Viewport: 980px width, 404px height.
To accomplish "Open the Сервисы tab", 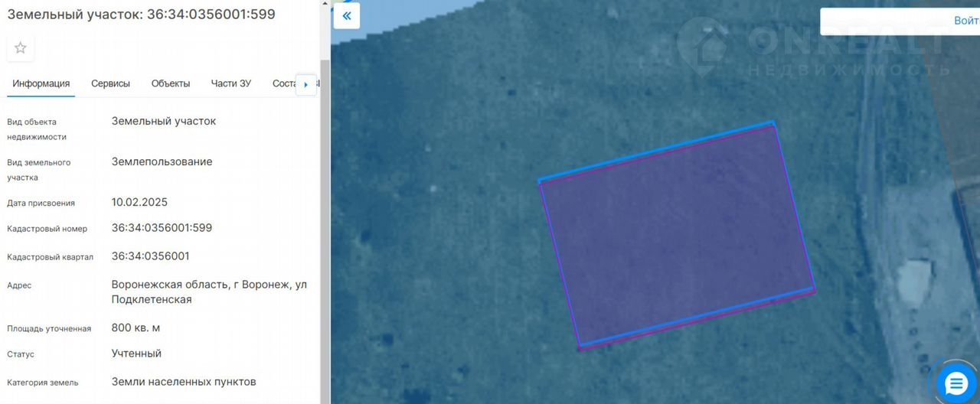I will (x=110, y=83).
